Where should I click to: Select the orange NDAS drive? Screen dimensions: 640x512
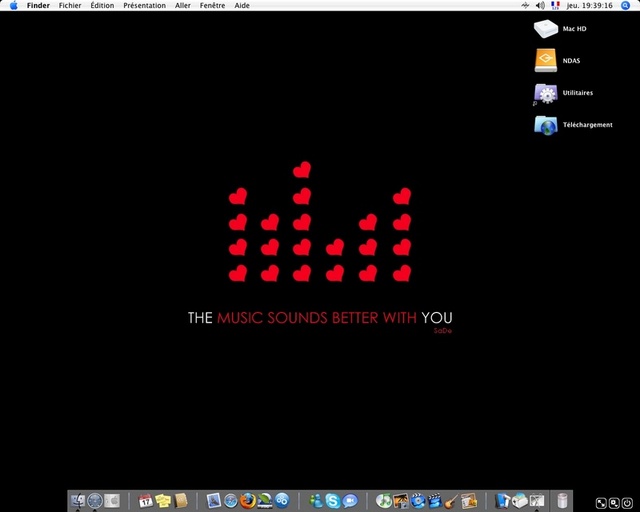546,60
